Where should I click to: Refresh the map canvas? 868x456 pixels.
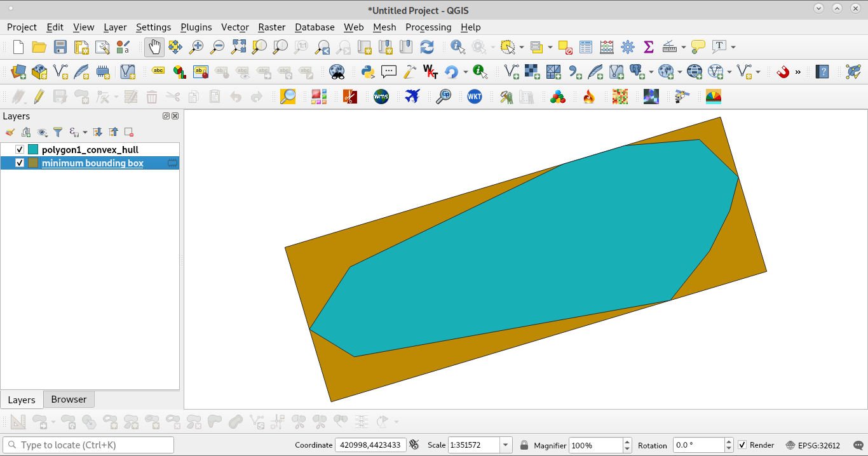(x=427, y=46)
